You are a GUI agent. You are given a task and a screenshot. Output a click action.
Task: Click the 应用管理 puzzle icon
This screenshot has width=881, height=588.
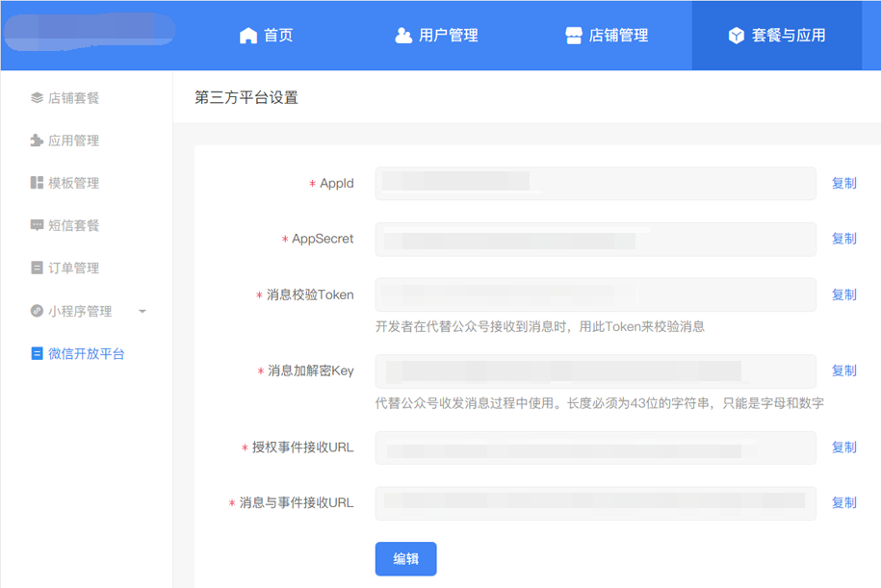37,141
